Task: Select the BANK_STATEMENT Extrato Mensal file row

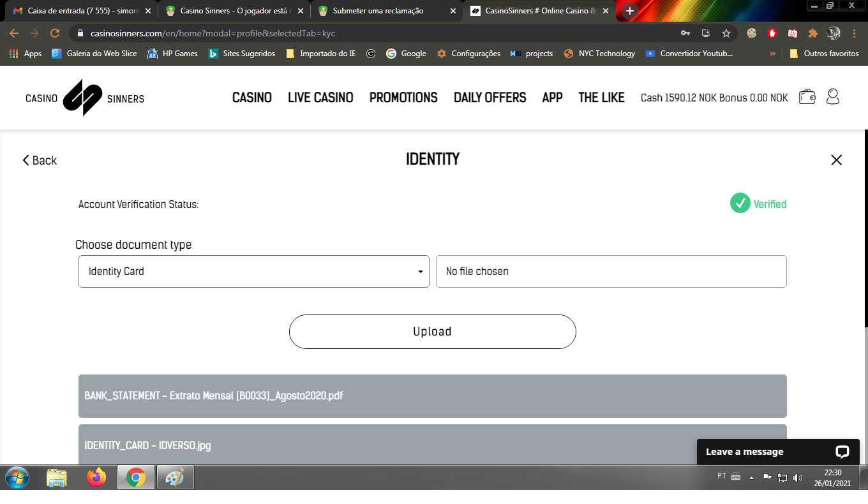Action: pos(432,396)
